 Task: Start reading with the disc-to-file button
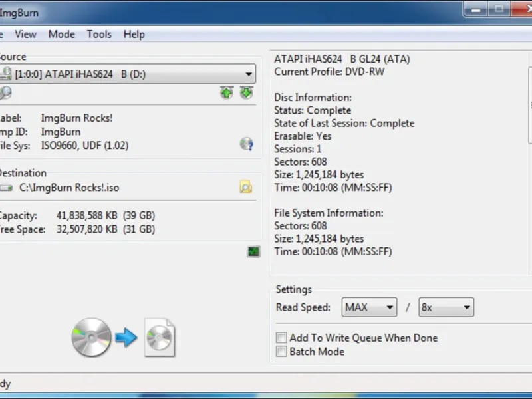[124, 338]
